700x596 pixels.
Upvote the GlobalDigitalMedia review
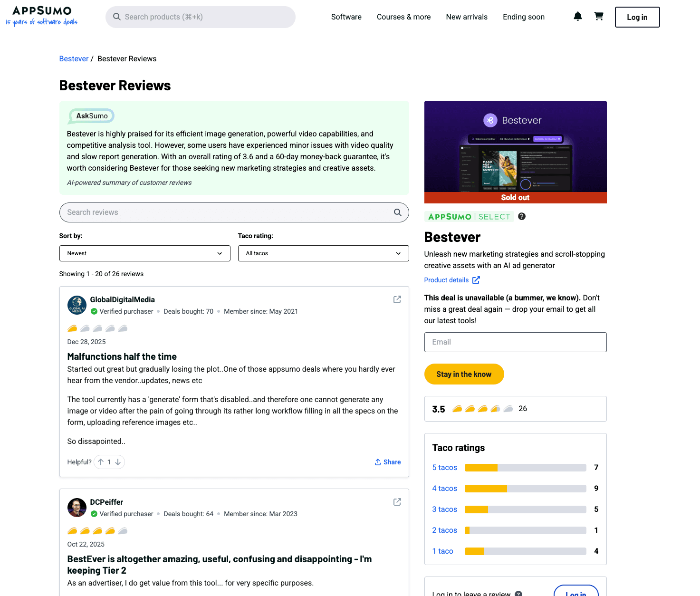pyautogui.click(x=101, y=462)
